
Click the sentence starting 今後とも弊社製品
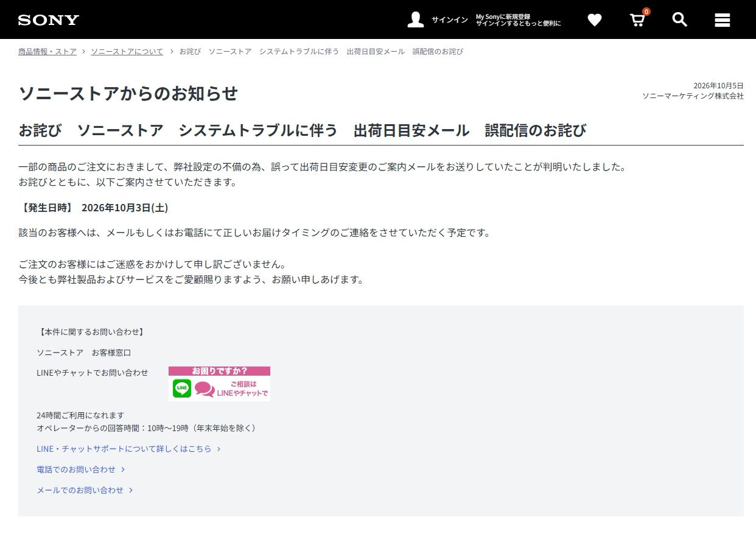pyautogui.click(x=191, y=279)
